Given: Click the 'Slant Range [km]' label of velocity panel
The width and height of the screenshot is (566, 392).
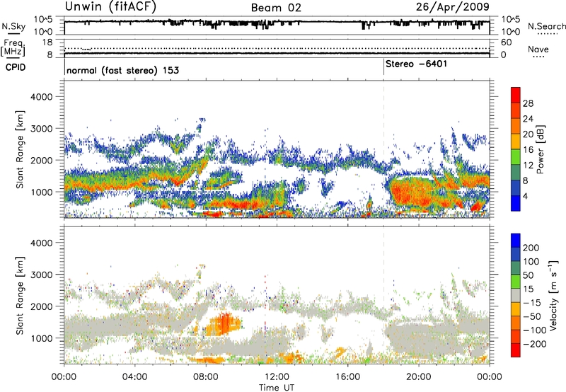Looking at the screenshot, I should click(20, 296).
